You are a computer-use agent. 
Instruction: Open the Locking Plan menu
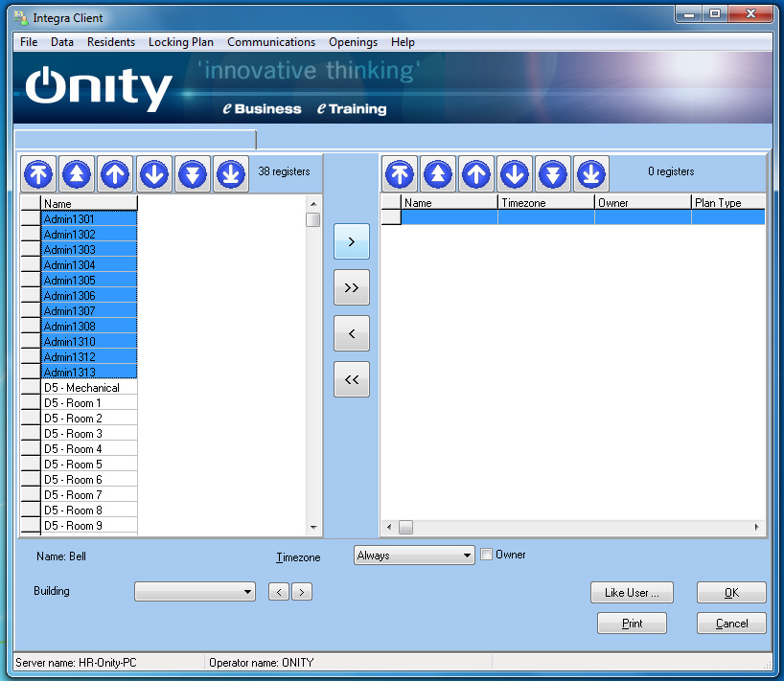(x=181, y=42)
